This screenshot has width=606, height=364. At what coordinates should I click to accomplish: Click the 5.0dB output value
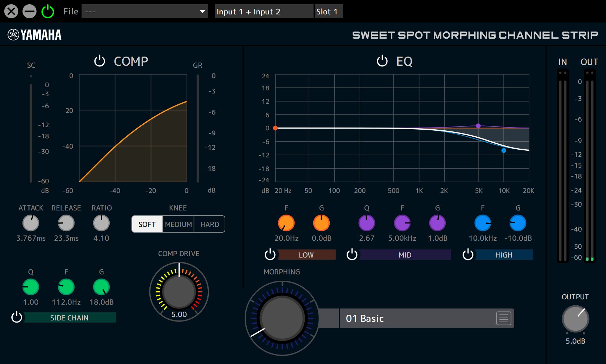coord(575,341)
